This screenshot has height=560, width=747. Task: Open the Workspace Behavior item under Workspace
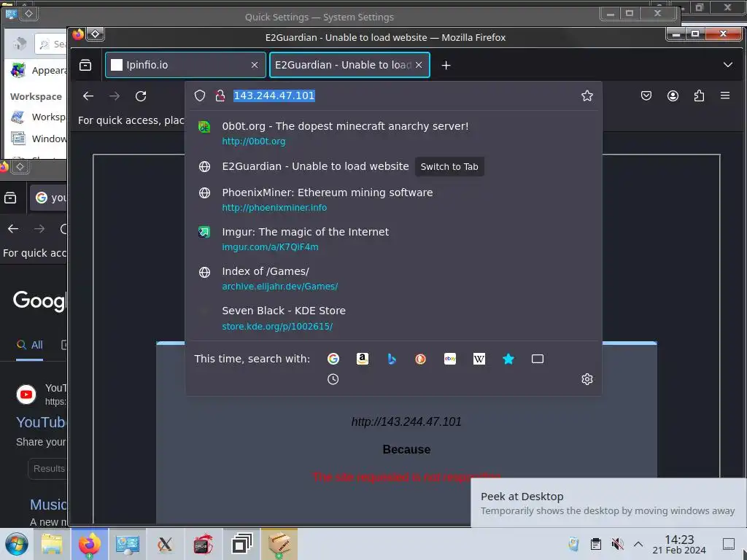[x=39, y=117]
